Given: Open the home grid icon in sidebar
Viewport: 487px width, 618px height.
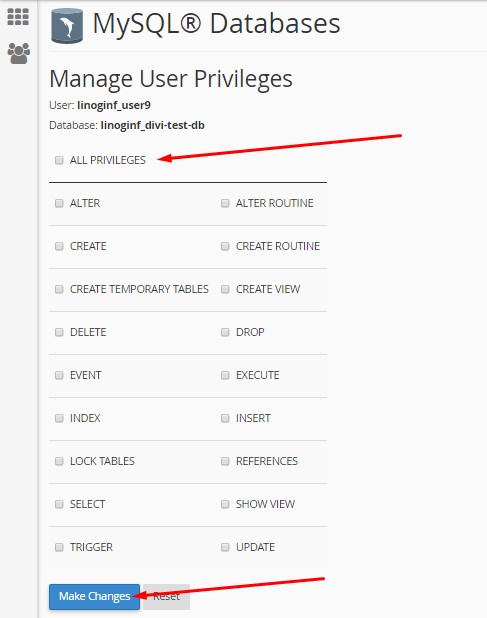Looking at the screenshot, I should [x=18, y=17].
